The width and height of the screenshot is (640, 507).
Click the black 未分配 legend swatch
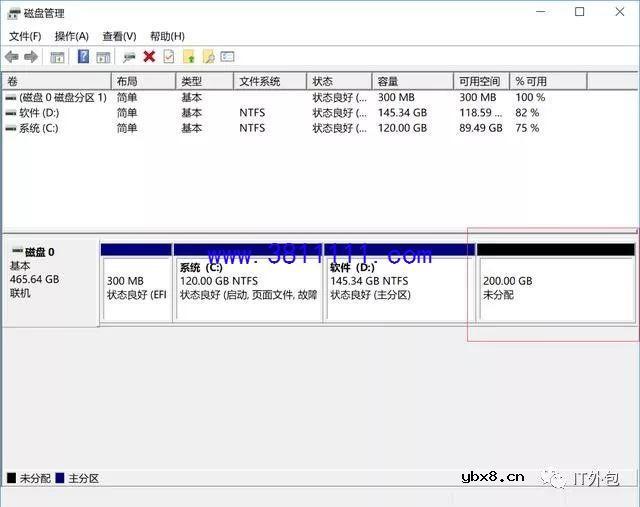tap(12, 479)
